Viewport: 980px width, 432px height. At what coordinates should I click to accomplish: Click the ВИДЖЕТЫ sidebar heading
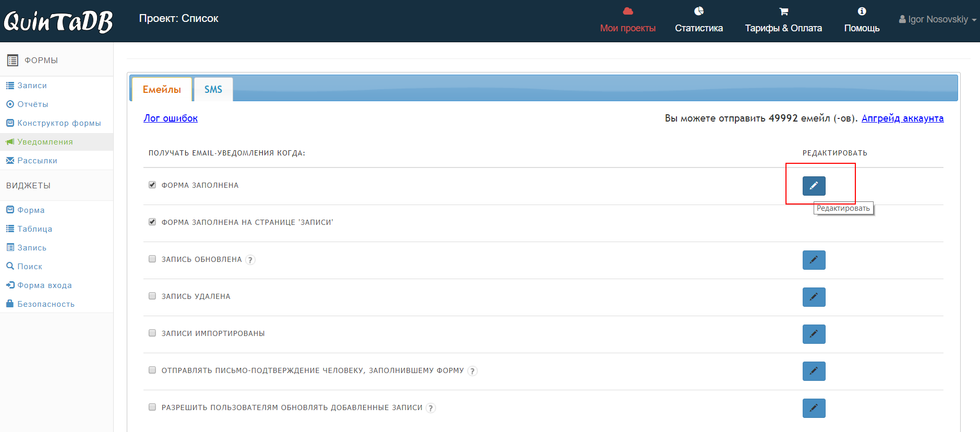tap(28, 186)
